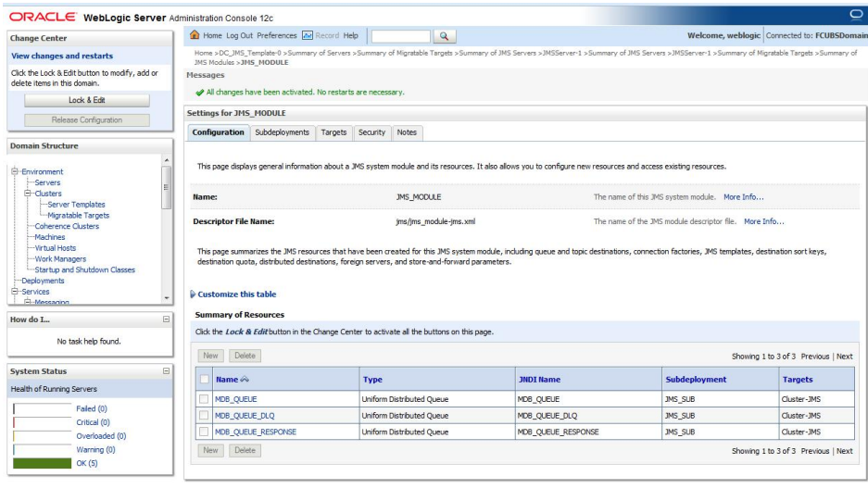The height and width of the screenshot is (501, 868).
Task: Sort by JNDI Name column header
Action: coord(539,379)
